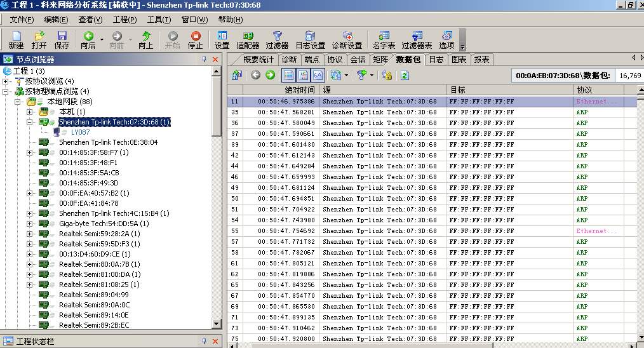The image size is (644, 348).
Task: Open 诊断设置 (Diagnosis settings) icon
Action: point(347,40)
